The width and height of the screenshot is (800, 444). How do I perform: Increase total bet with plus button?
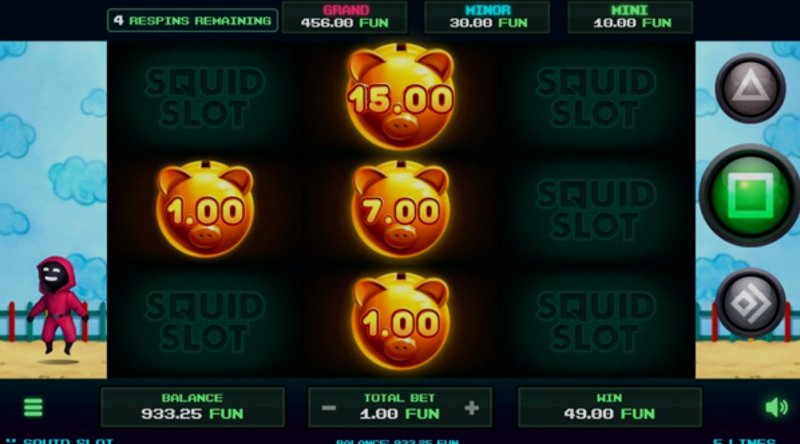click(472, 408)
